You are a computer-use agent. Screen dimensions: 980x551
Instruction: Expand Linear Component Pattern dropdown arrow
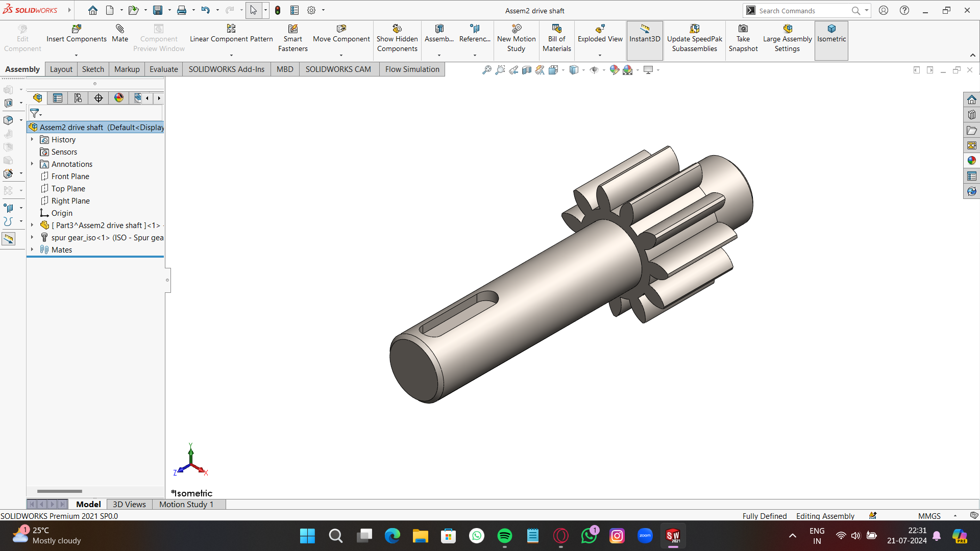(231, 55)
